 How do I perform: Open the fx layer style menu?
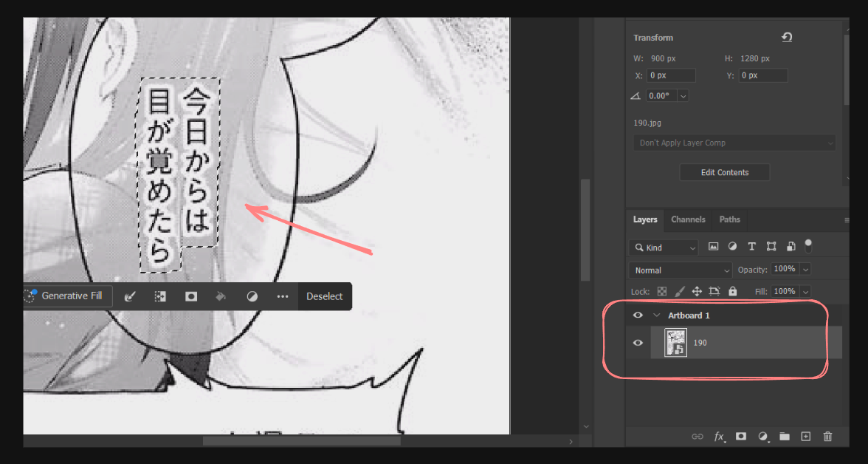[x=719, y=437]
